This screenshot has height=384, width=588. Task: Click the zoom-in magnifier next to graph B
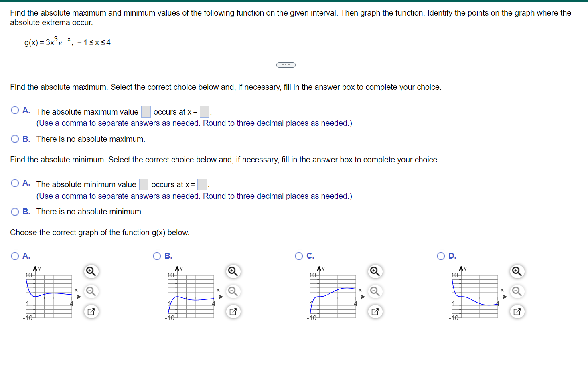pos(233,271)
